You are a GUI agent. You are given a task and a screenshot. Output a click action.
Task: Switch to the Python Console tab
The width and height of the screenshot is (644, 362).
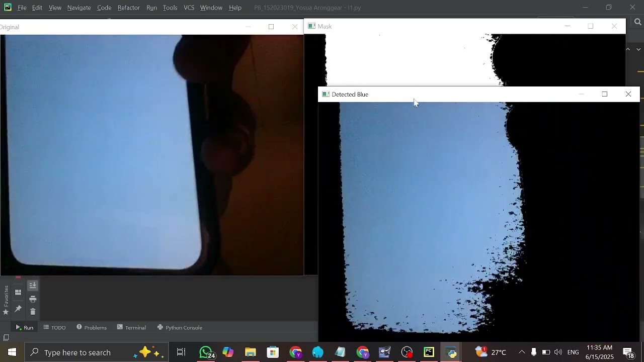coord(180,327)
